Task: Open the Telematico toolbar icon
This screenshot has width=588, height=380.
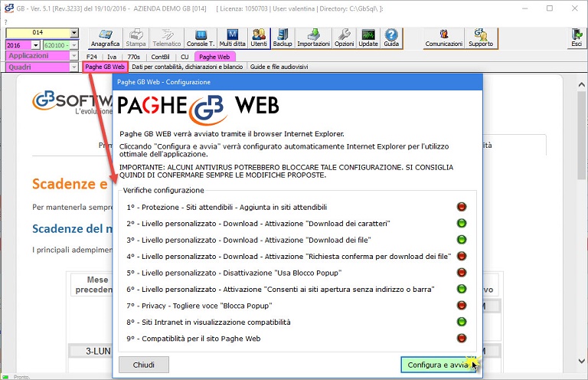Action: click(x=166, y=38)
